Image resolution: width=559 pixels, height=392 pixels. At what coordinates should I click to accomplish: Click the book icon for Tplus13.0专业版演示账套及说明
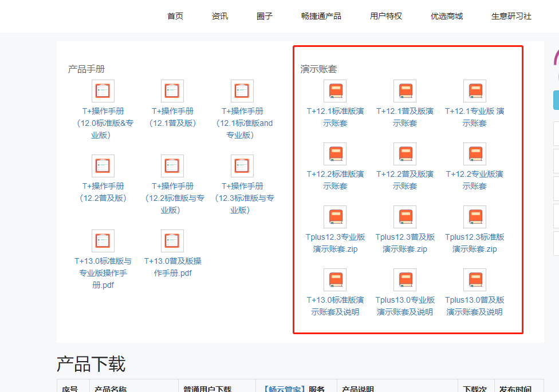(x=405, y=280)
